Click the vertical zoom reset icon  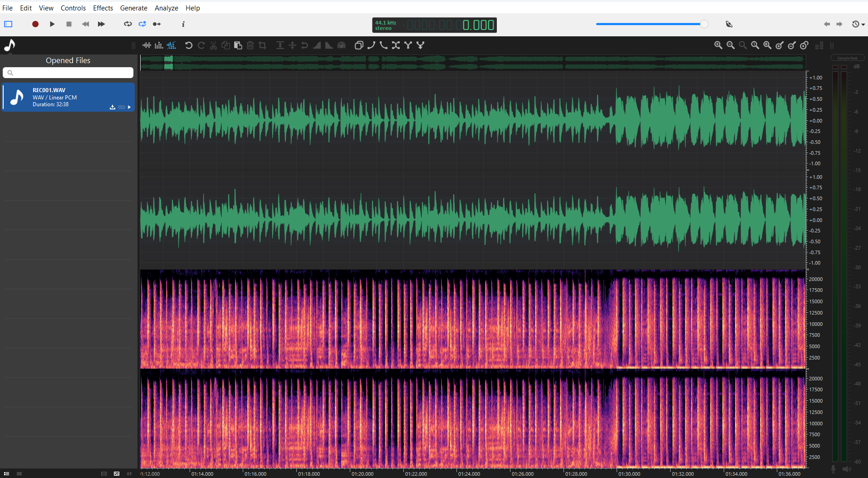coord(804,45)
